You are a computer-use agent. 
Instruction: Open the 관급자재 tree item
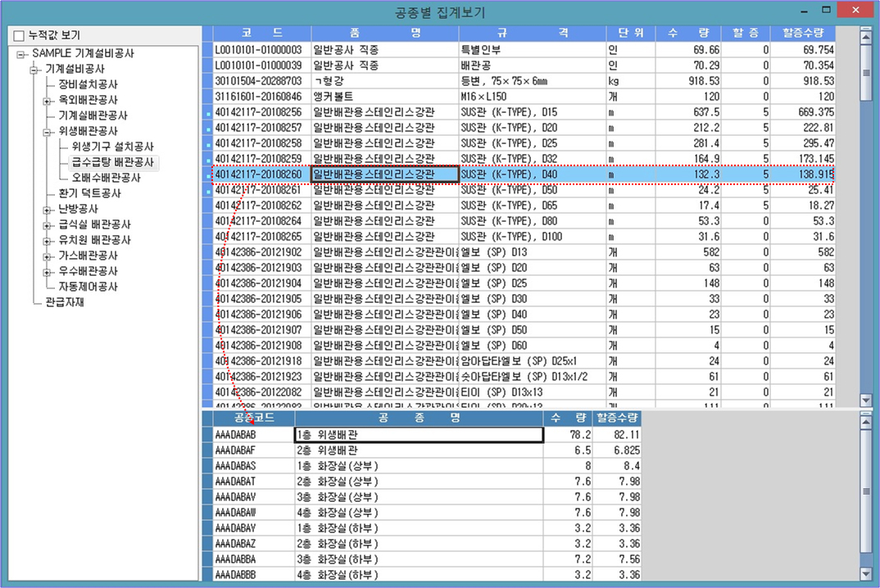(65, 302)
